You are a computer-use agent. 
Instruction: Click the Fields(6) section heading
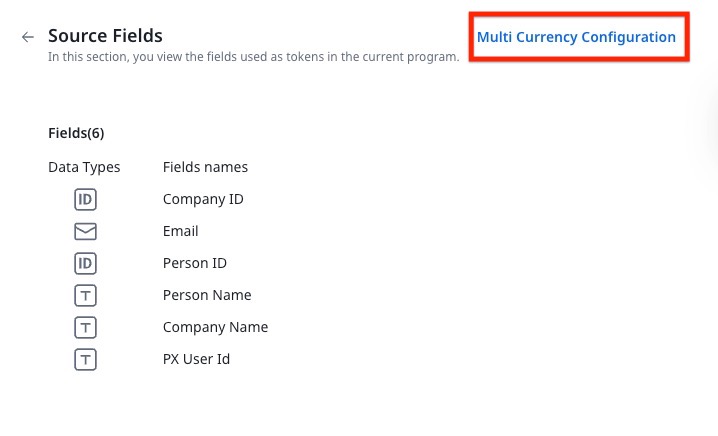(76, 133)
